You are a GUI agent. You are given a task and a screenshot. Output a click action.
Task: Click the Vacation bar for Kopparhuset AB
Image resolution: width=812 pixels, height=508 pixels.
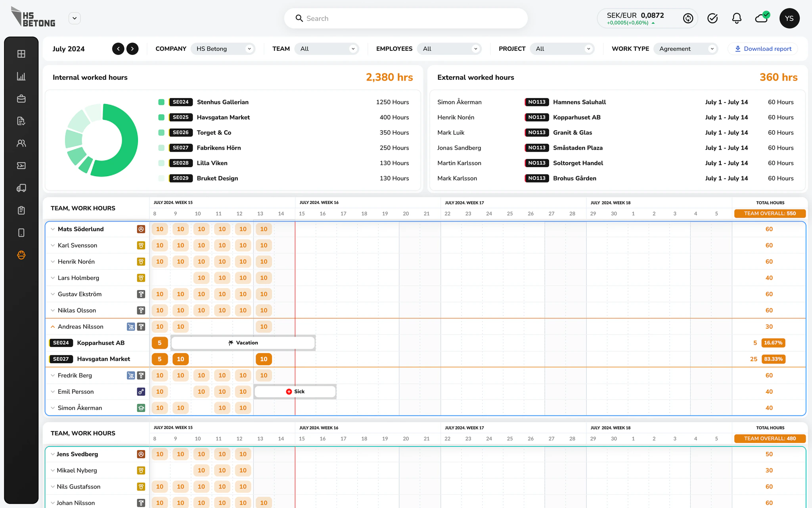click(x=243, y=343)
